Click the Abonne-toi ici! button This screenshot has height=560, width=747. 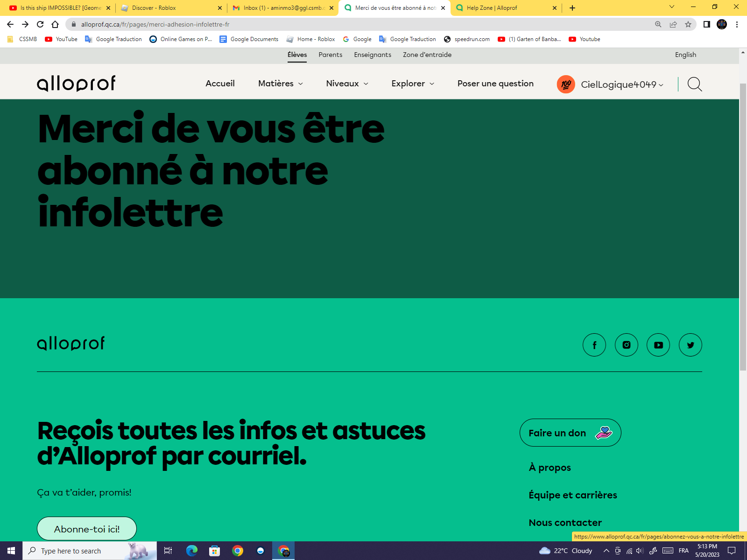click(x=87, y=529)
